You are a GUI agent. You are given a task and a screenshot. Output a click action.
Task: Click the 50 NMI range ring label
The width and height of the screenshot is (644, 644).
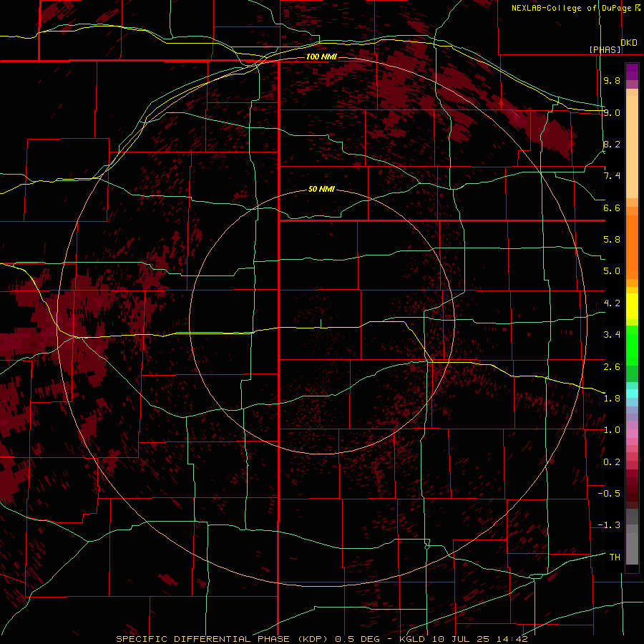[321, 189]
